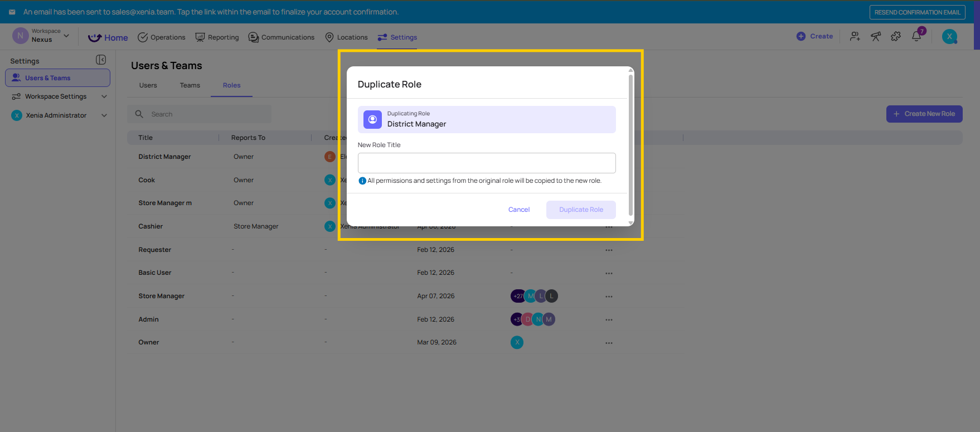Viewport: 980px width, 432px height.
Task: Open more options for Owner role
Action: (609, 343)
